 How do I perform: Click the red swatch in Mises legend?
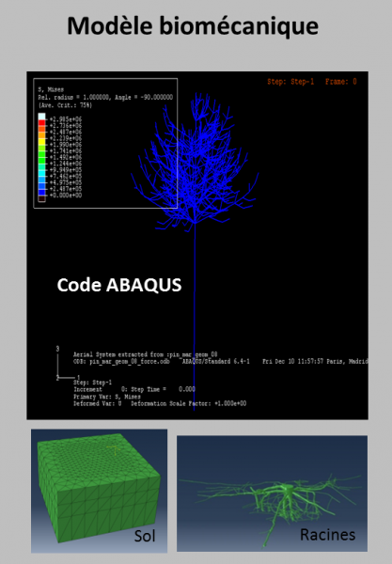pos(41,123)
